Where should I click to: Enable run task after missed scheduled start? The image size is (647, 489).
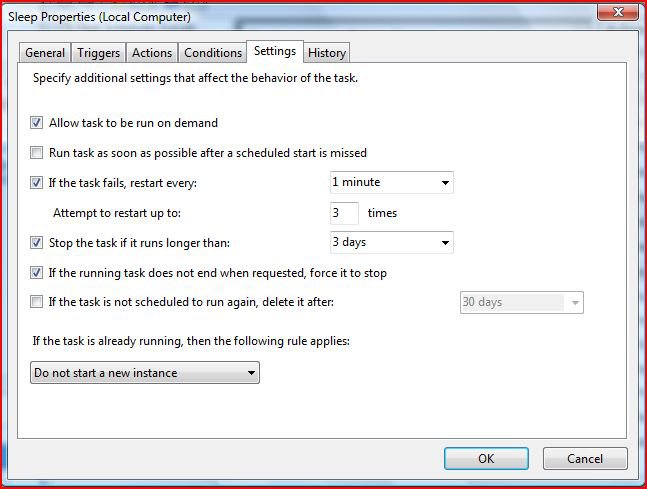tap(37, 153)
